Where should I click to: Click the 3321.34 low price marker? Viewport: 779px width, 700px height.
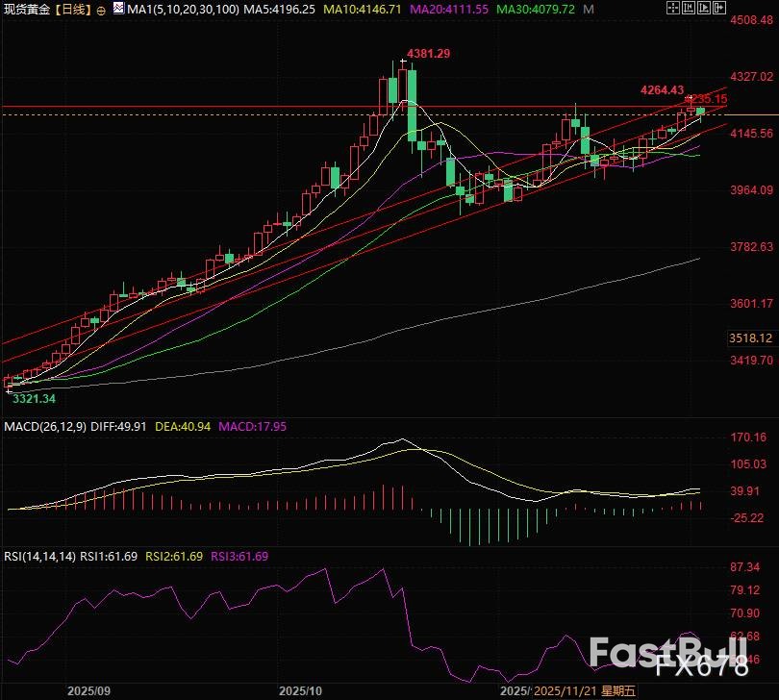click(x=34, y=398)
